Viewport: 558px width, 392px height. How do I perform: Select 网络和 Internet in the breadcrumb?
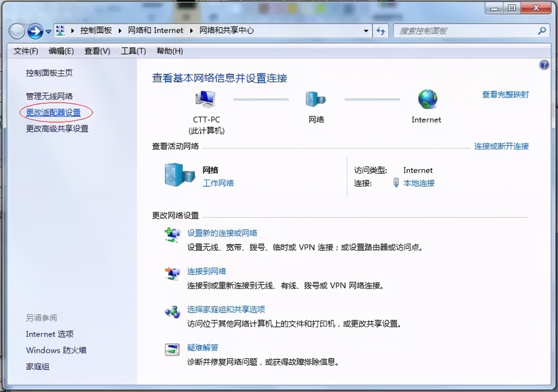[156, 30]
